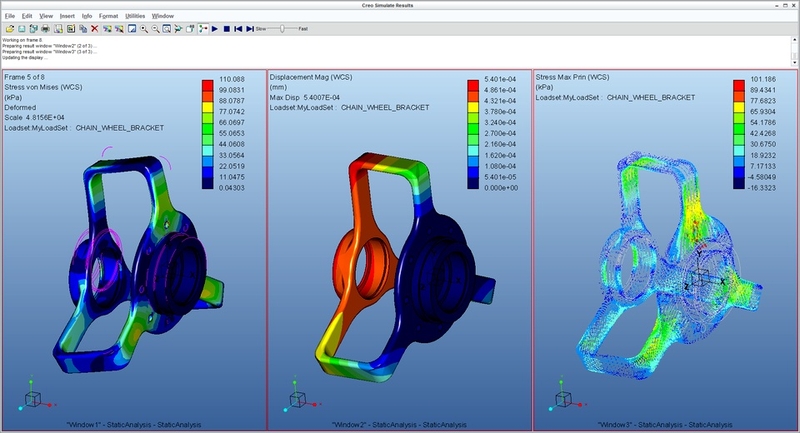Click the copy windows icon
This screenshot has height=433, width=800.
pyautogui.click(x=83, y=29)
